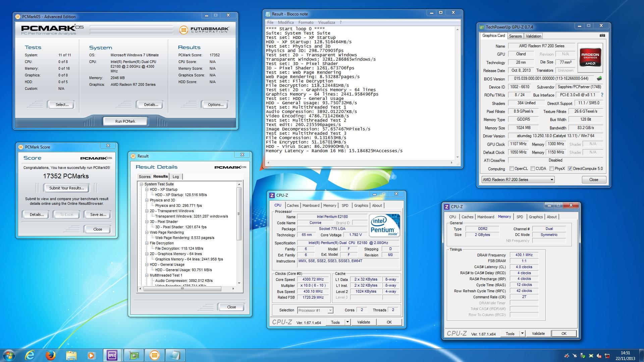644x362 pixels.
Task: Click the CPU-Z Memory window title icon
Action: pos(447,207)
